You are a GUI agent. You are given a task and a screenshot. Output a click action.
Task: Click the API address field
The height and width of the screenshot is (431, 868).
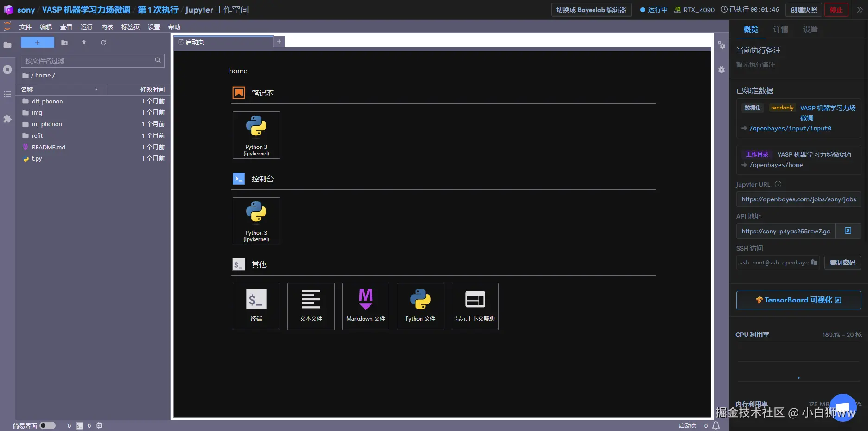785,231
